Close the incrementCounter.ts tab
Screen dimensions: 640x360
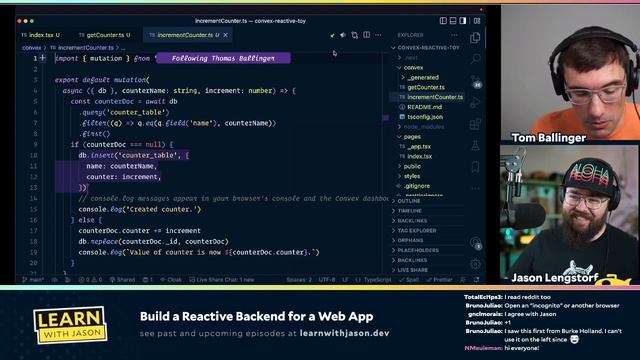click(x=225, y=35)
